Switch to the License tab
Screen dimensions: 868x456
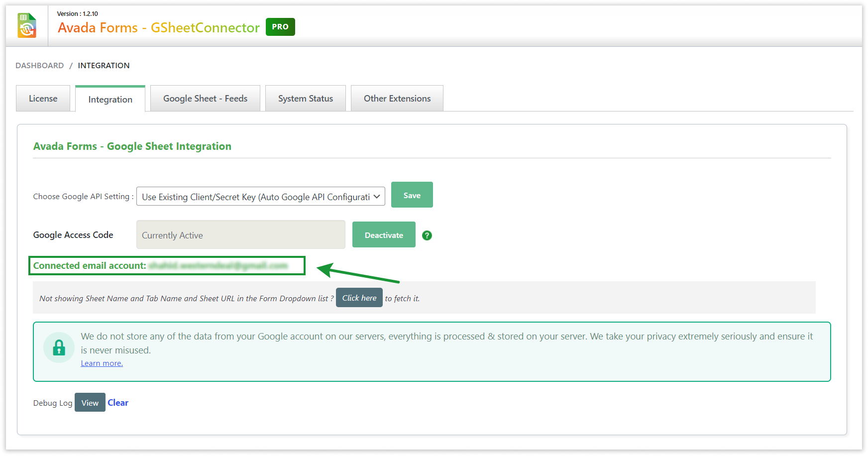click(43, 99)
